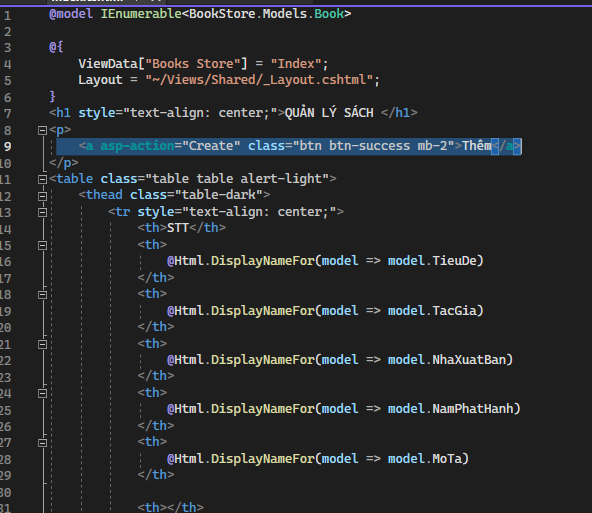
Task: Click the QUẢN LÝ SÁCH heading text
Action: 329,113
